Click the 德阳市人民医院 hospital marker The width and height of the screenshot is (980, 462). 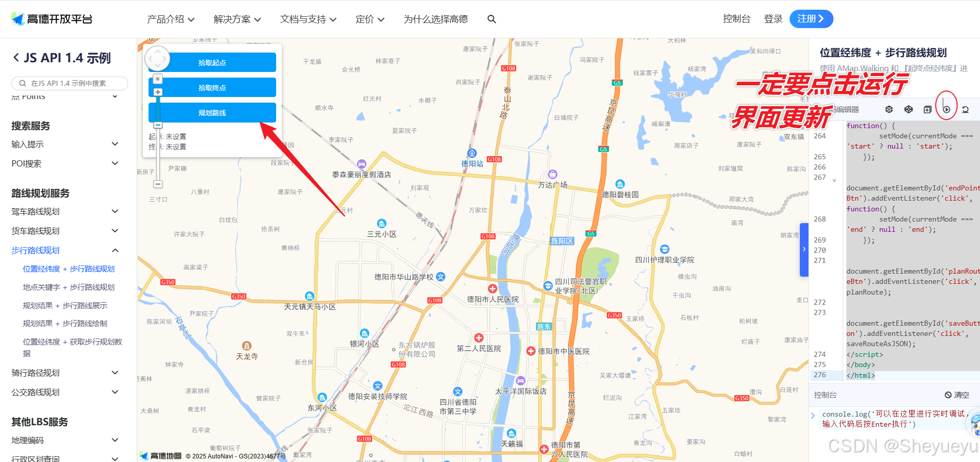[x=493, y=289]
